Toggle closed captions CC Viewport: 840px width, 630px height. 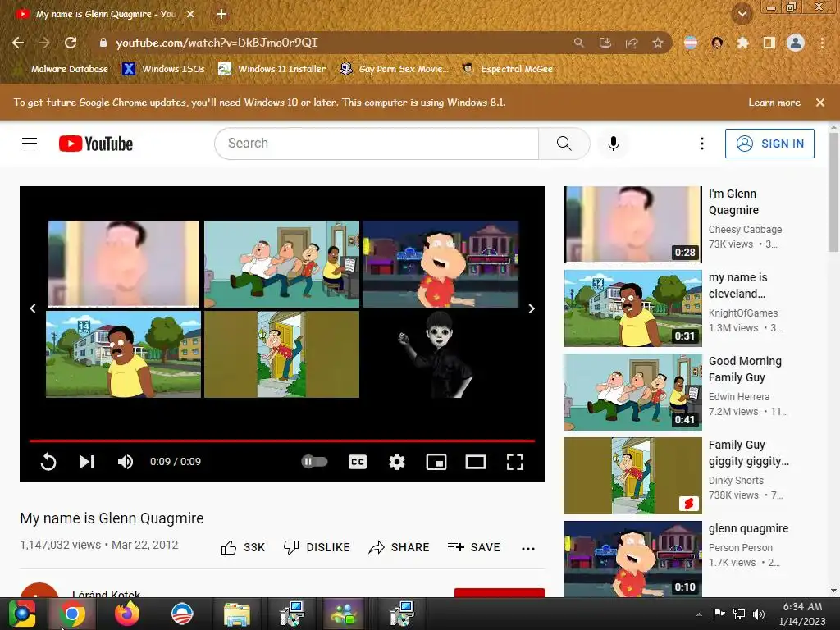pos(358,462)
